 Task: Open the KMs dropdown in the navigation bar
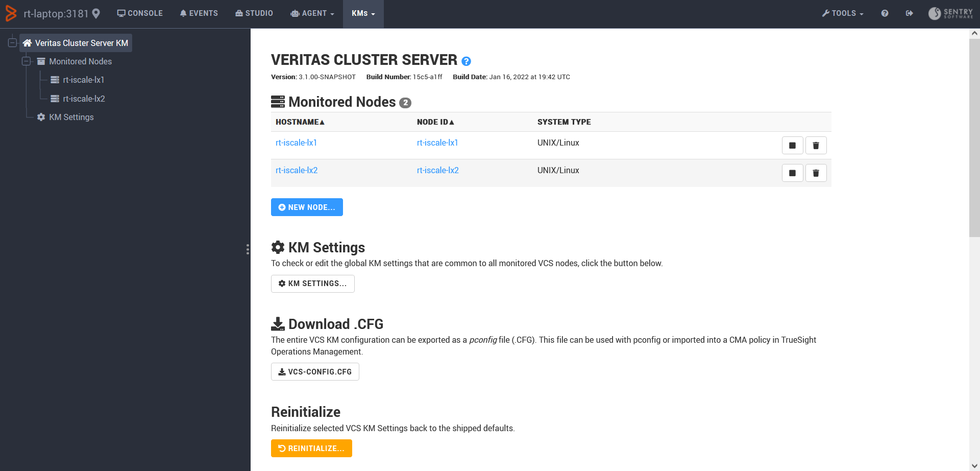coord(363,13)
